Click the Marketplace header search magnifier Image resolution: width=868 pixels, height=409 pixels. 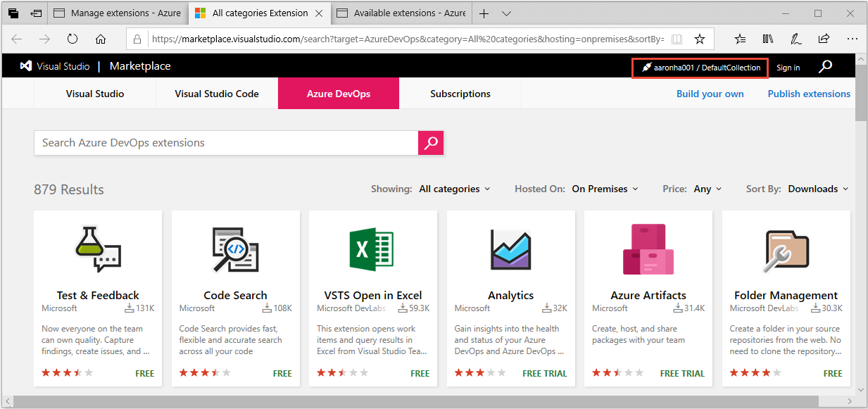826,66
